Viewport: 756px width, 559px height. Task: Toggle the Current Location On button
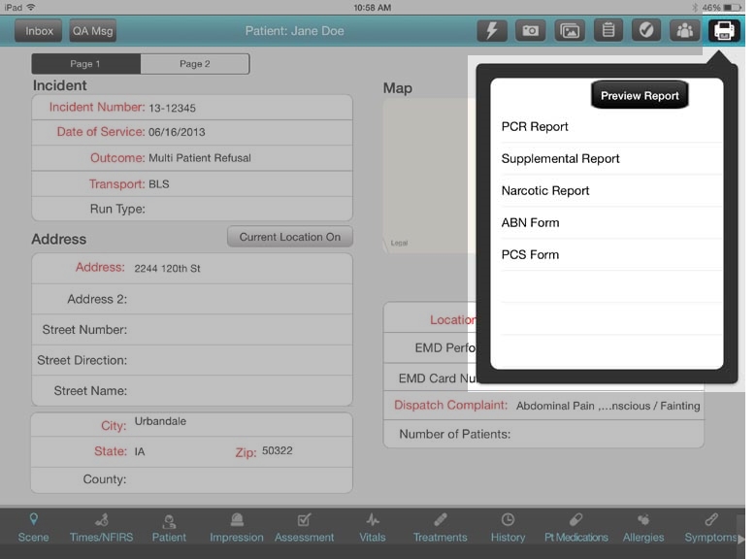pos(289,237)
